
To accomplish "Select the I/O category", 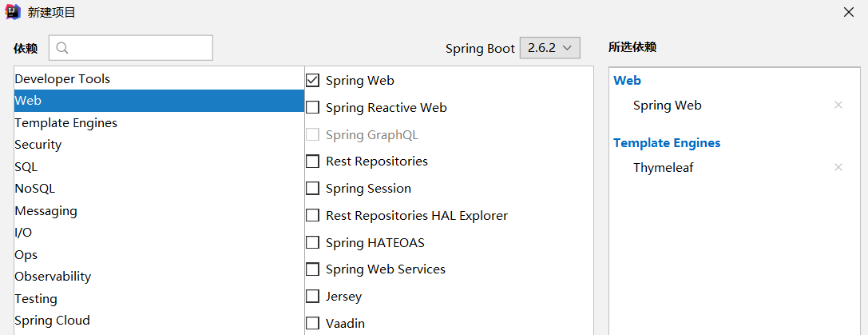I will tap(160, 233).
